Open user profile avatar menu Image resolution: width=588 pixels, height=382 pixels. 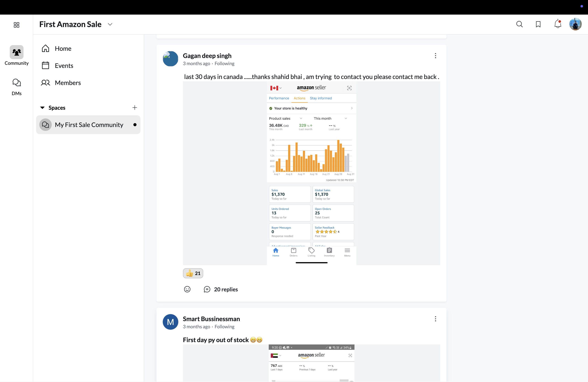575,24
